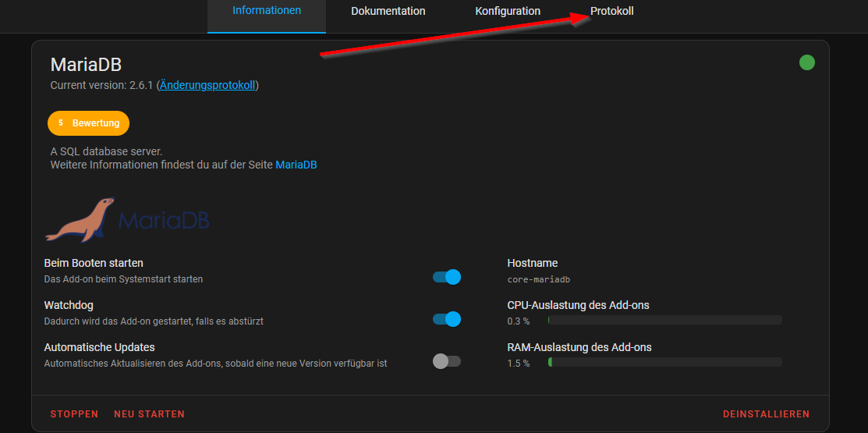Click the Watchdog description about abstürzt
Viewport: 868px width, 433px height.
pos(154,321)
